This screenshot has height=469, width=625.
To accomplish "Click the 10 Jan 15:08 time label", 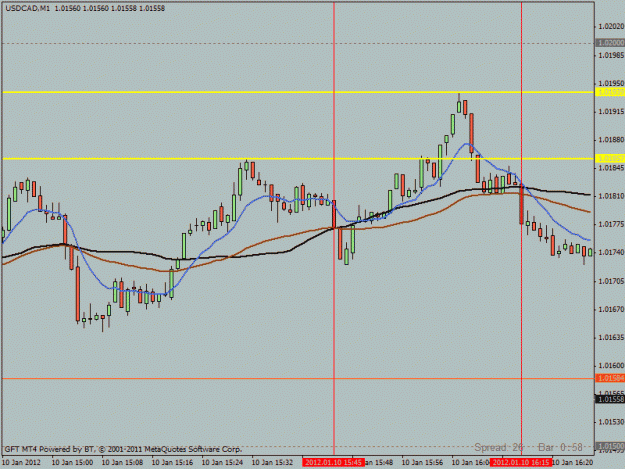I will (122, 462).
